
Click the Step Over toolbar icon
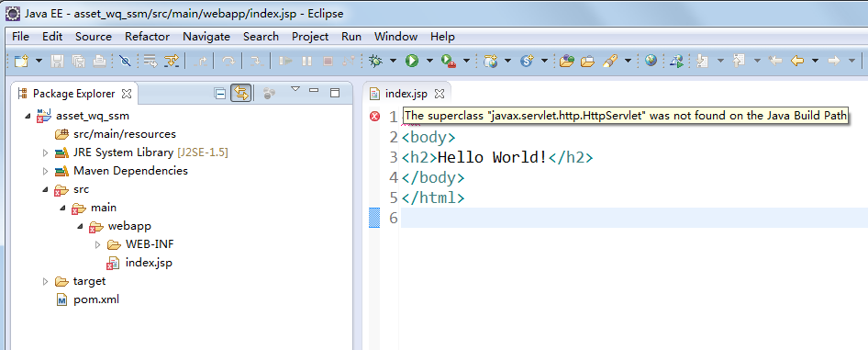[x=228, y=61]
